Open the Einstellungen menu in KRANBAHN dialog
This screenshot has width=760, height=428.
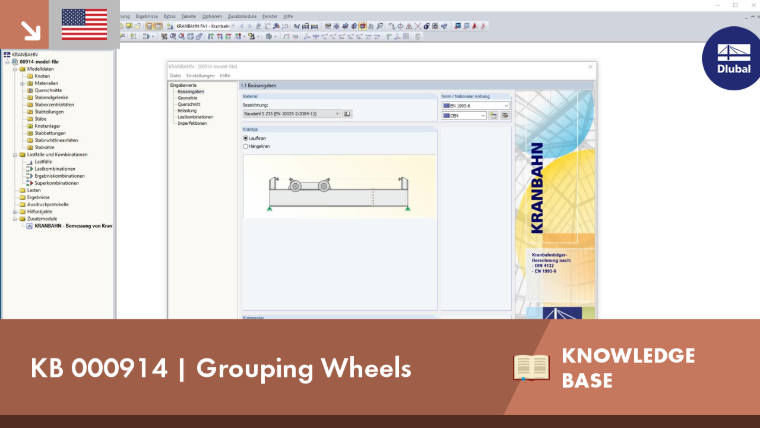200,76
